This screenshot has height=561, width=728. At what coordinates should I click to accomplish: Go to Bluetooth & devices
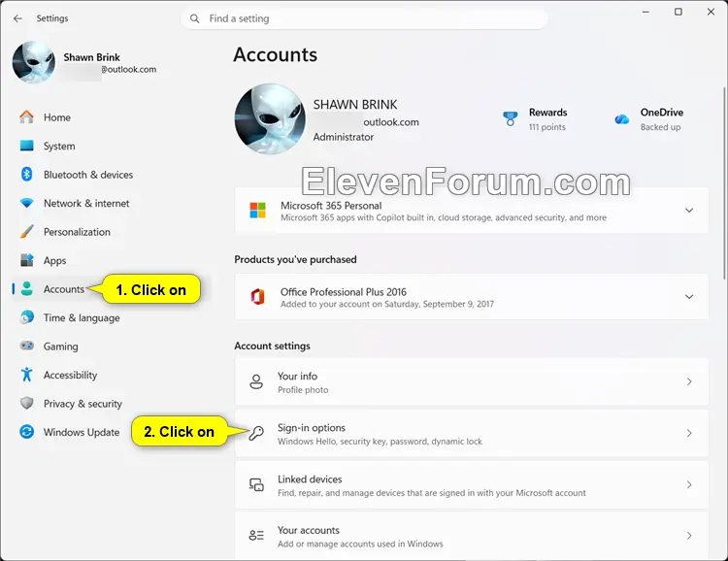(x=88, y=175)
